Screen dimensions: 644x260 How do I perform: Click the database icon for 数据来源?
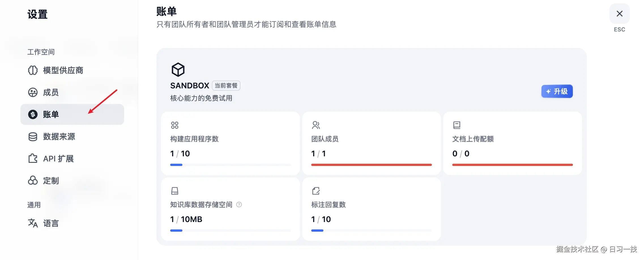click(33, 137)
